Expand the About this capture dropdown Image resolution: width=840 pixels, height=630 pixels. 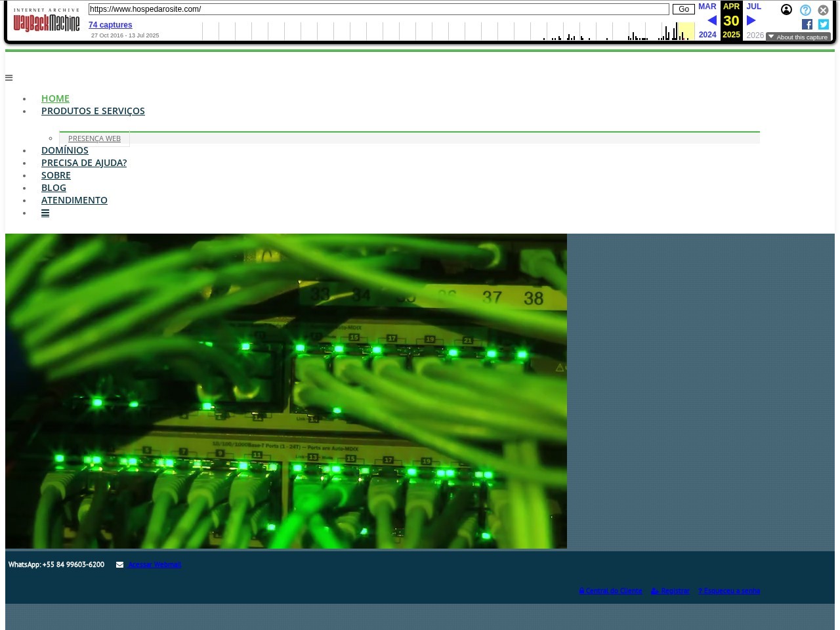(x=798, y=37)
